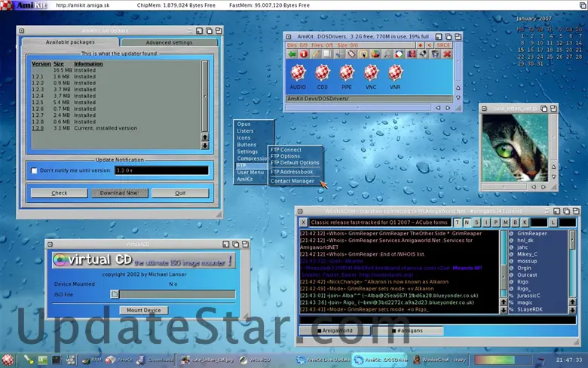Toggle the I mode button in WookieChat

(486, 222)
